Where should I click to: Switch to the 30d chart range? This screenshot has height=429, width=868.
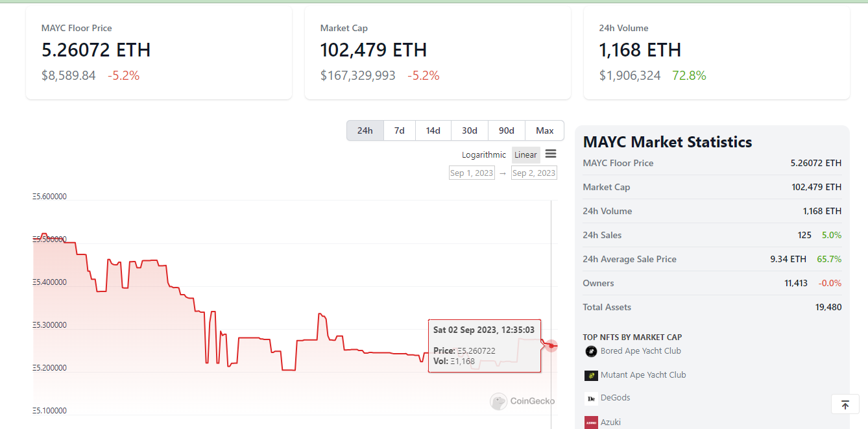[x=470, y=130]
